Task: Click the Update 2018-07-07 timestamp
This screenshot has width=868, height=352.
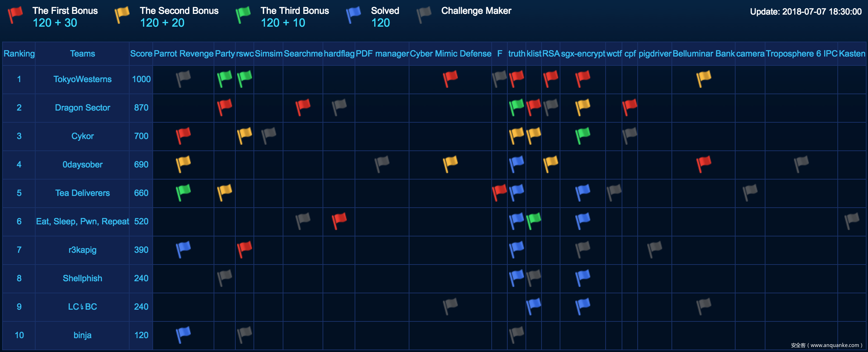Action: (x=806, y=12)
